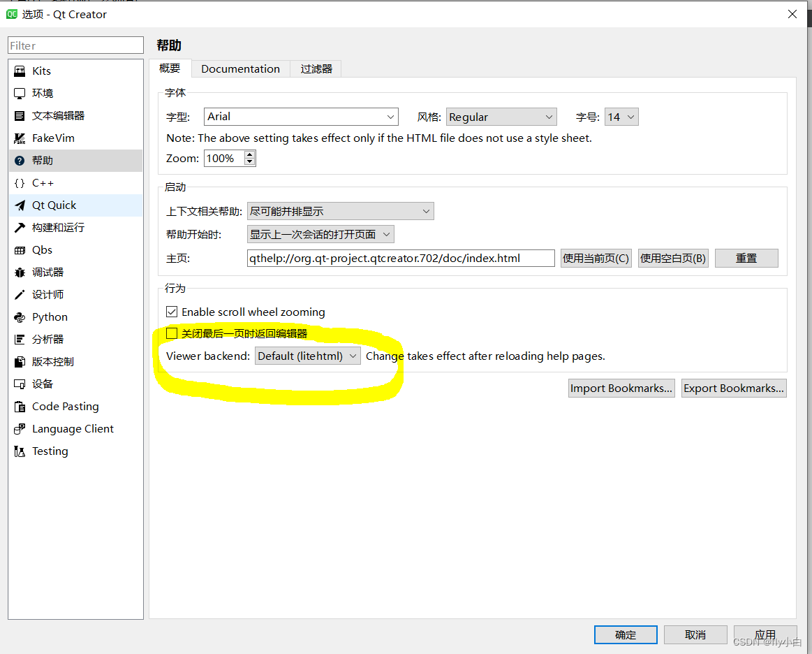Focus the Filter search field
The height and width of the screenshot is (654, 812).
tap(75, 45)
